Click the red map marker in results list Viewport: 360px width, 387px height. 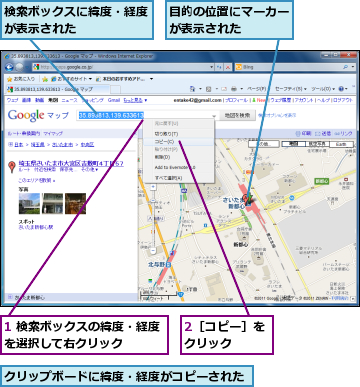(x=12, y=166)
